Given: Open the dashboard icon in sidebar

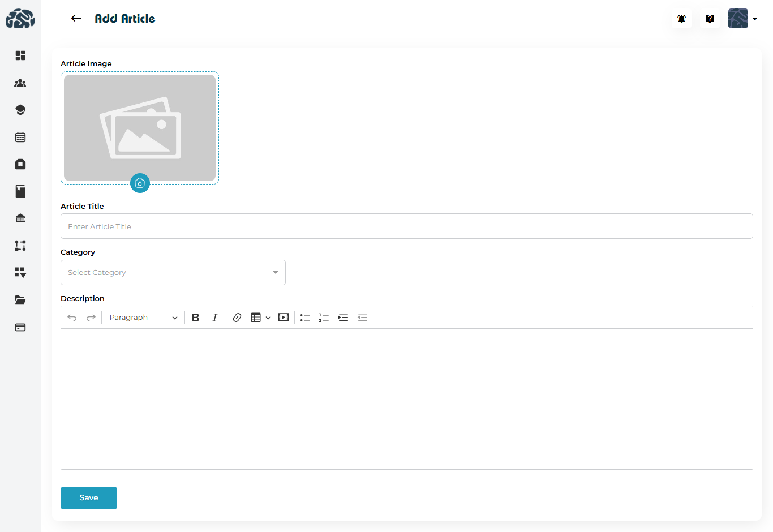Looking at the screenshot, I should tap(20, 55).
